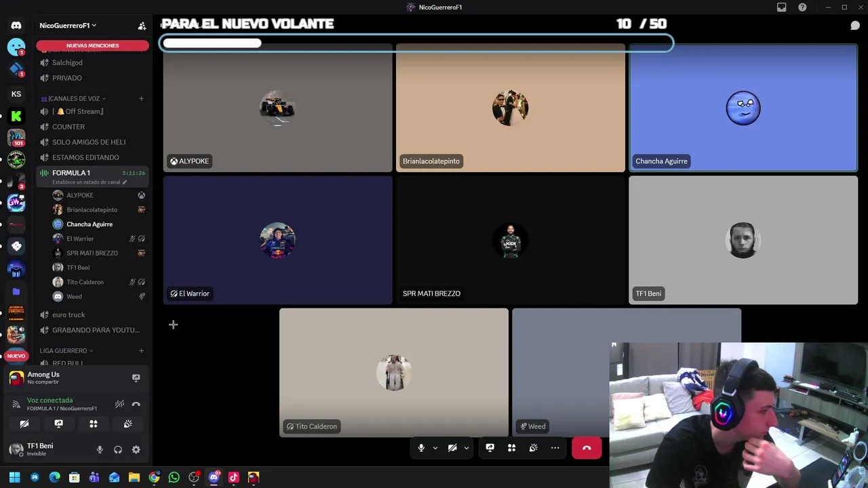Open soundboard in call control bar

pyautogui.click(x=533, y=447)
